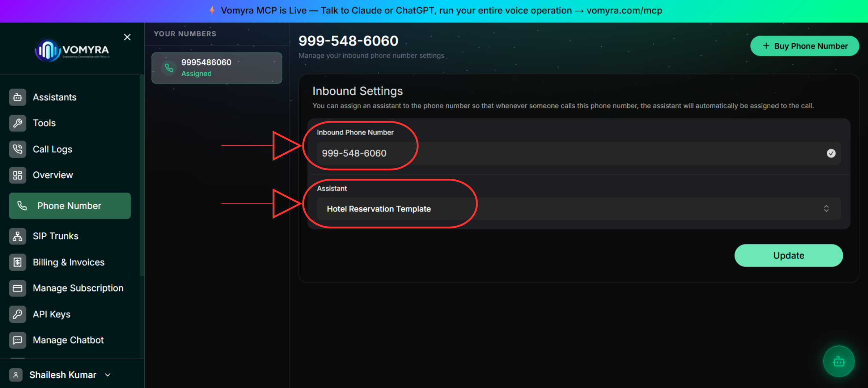Open the vomyra.com/mcp banner link
Screen dimensions: 868x388
click(x=624, y=10)
